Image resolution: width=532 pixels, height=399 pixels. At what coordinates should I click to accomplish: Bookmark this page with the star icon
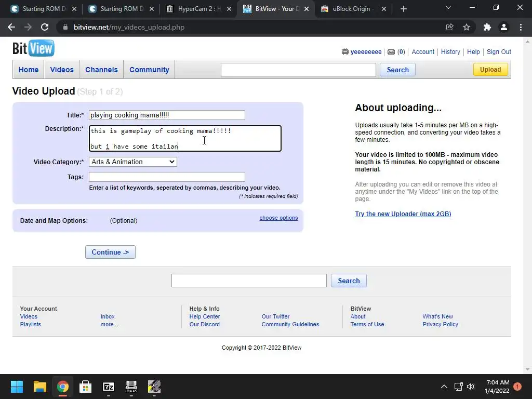tap(467, 27)
